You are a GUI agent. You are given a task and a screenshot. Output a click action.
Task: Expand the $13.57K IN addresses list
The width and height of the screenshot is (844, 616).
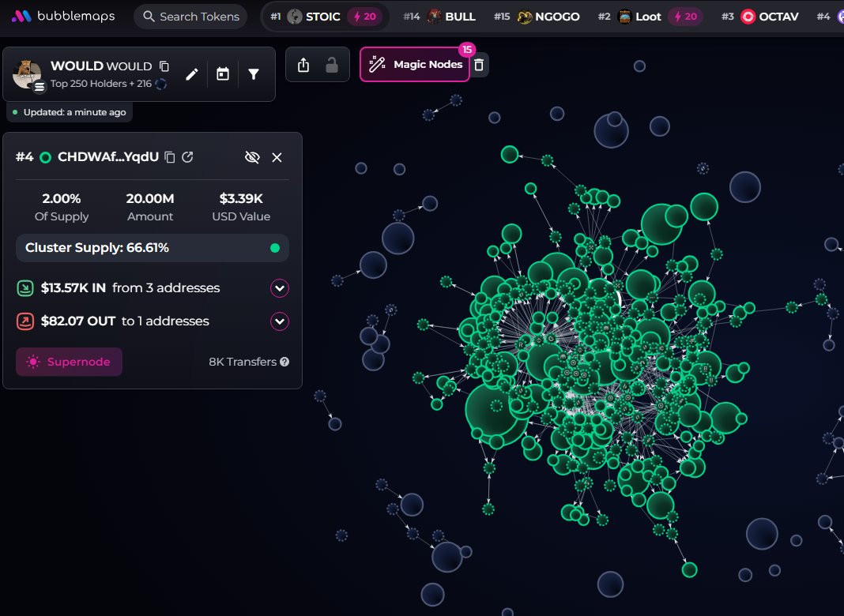click(x=280, y=288)
